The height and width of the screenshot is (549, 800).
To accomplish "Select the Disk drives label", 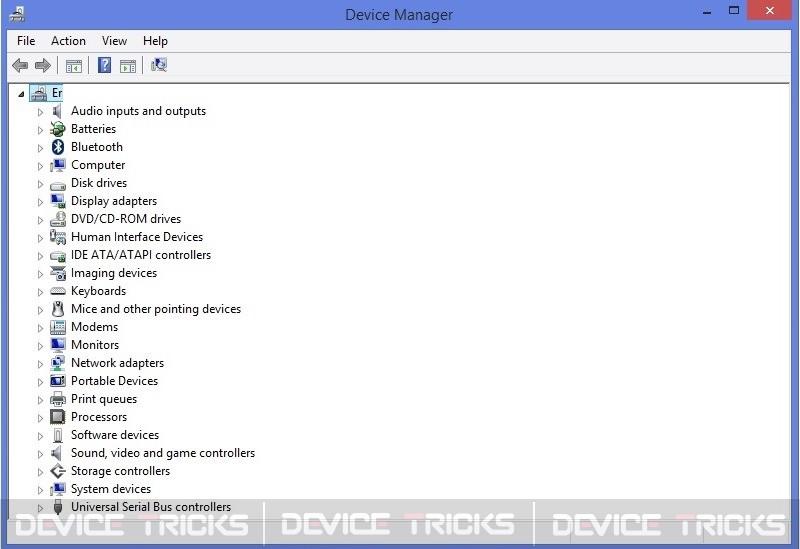I will click(x=99, y=183).
